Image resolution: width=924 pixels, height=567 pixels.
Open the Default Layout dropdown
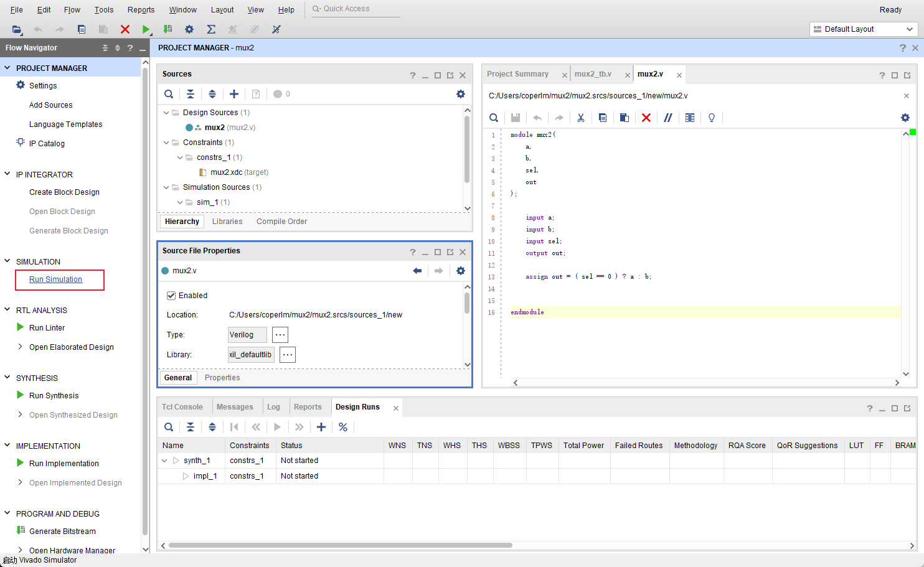click(864, 29)
